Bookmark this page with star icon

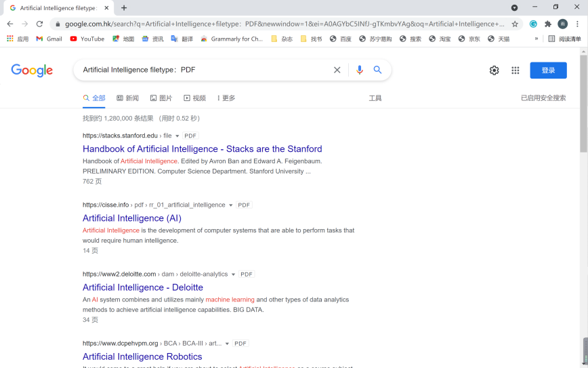pyautogui.click(x=515, y=24)
